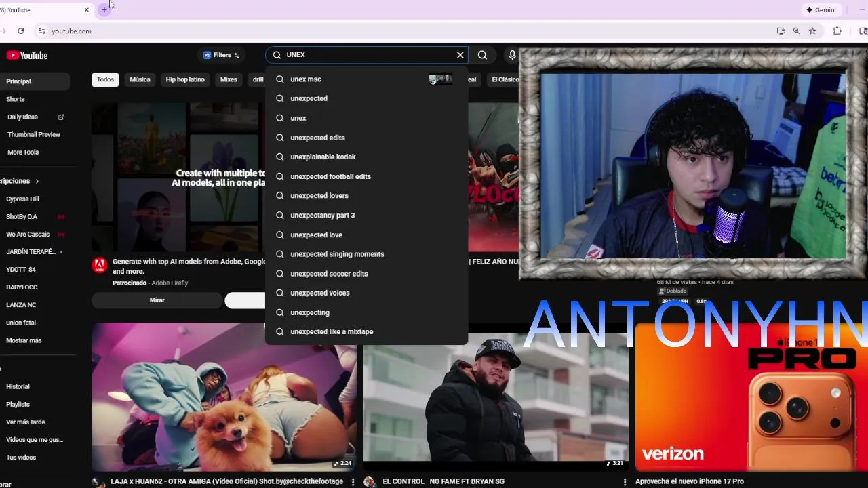Screen dimensions: 868x488
Task: Select suggestion 'unexpected'
Action: tap(366, 98)
